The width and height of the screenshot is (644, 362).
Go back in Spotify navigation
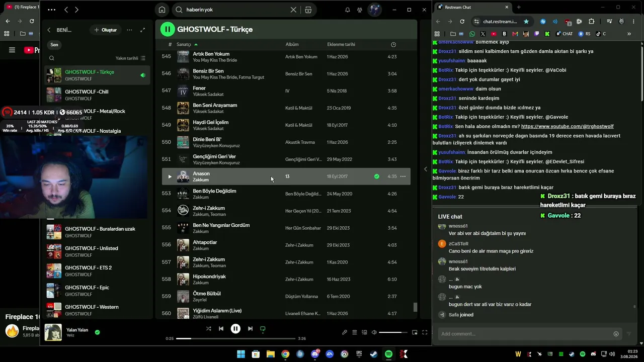66,10
